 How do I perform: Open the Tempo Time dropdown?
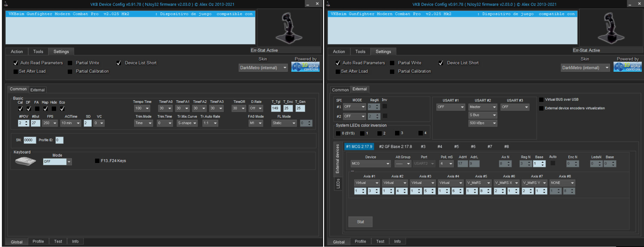point(142,108)
